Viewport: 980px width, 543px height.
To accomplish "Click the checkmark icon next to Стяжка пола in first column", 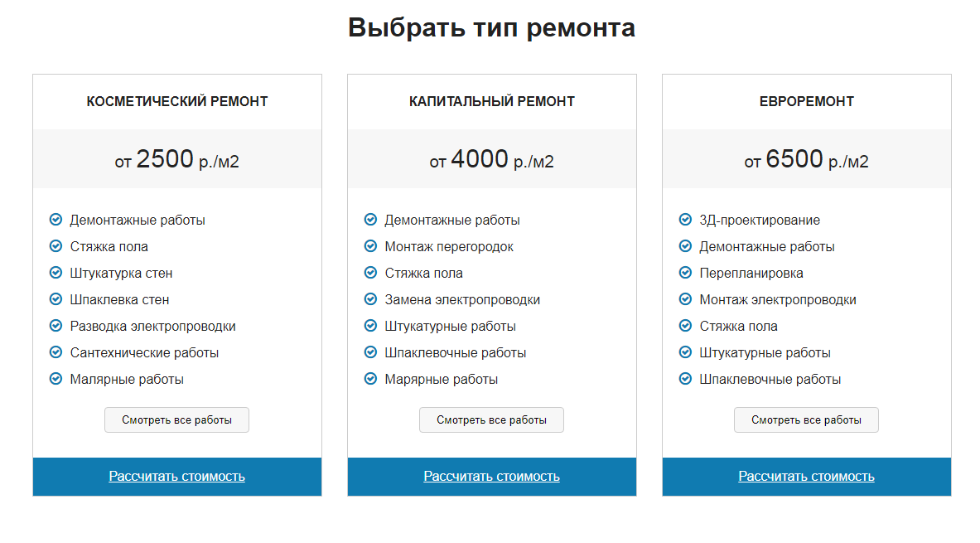I will [x=54, y=246].
